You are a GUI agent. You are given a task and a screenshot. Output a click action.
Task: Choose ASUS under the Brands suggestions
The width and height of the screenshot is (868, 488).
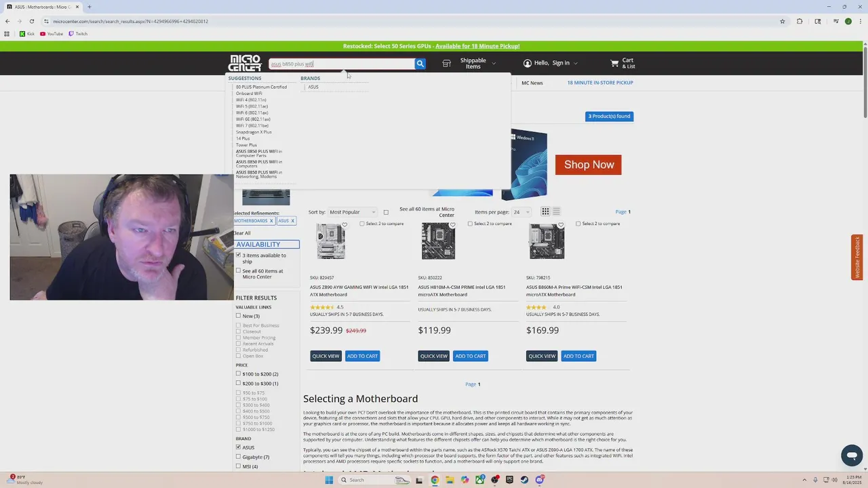pos(313,87)
